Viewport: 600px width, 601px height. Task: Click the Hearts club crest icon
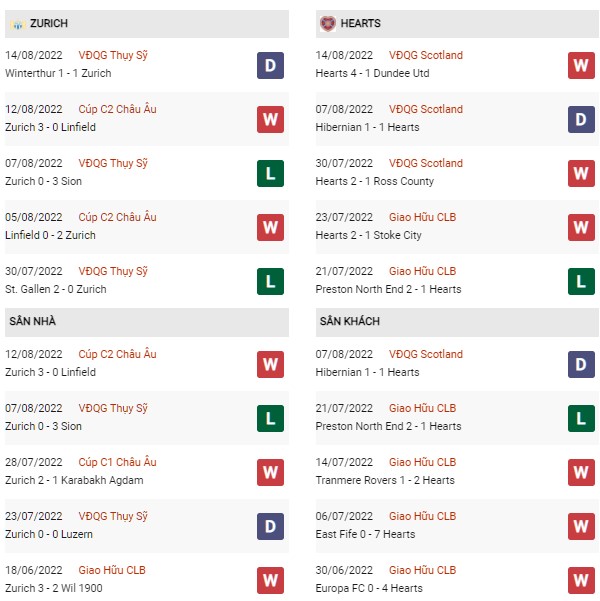[327, 24]
